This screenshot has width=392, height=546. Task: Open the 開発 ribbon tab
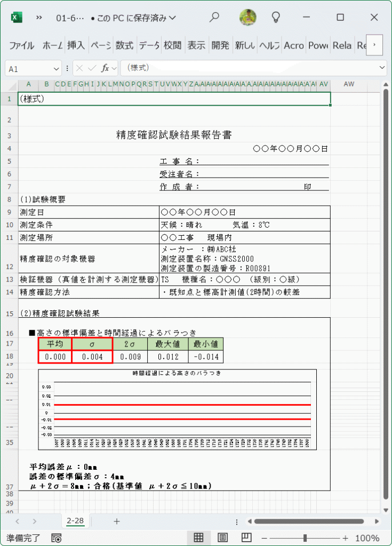tap(220, 45)
